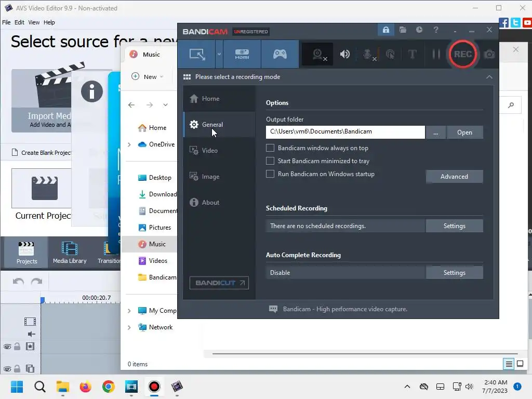Click the AVS Twitter icon

tap(516, 23)
